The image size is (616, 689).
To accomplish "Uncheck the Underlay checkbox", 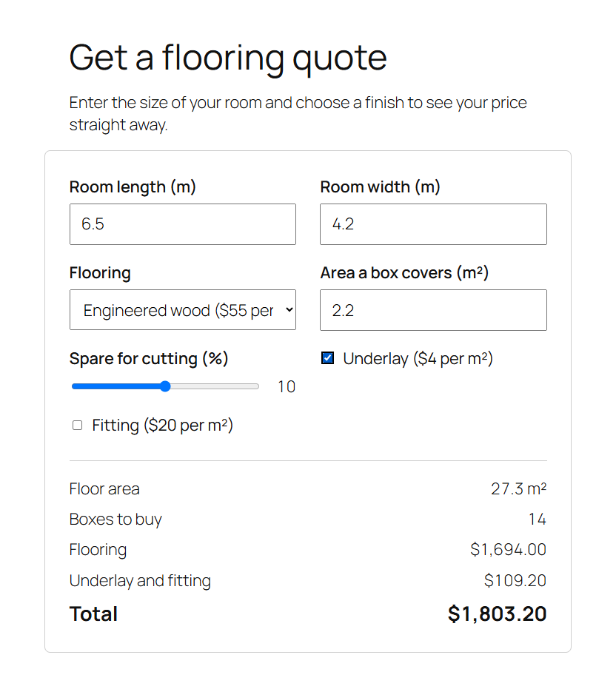I will pyautogui.click(x=327, y=358).
